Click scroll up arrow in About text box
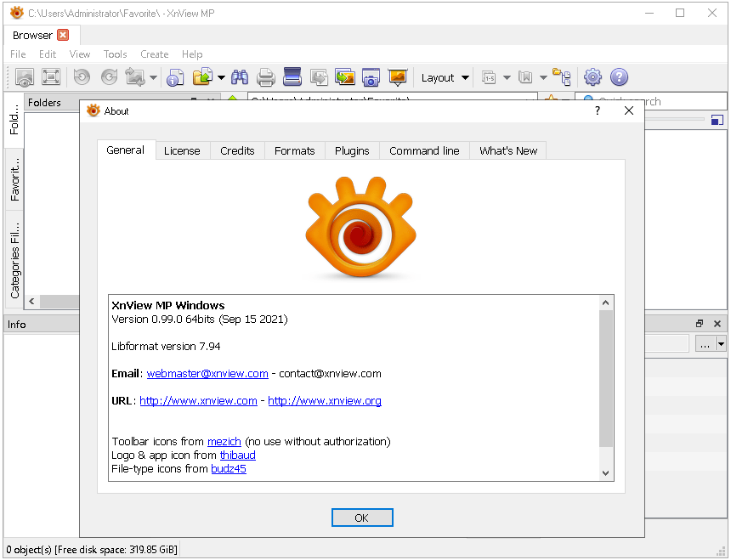The height and width of the screenshot is (560, 731). (x=605, y=303)
